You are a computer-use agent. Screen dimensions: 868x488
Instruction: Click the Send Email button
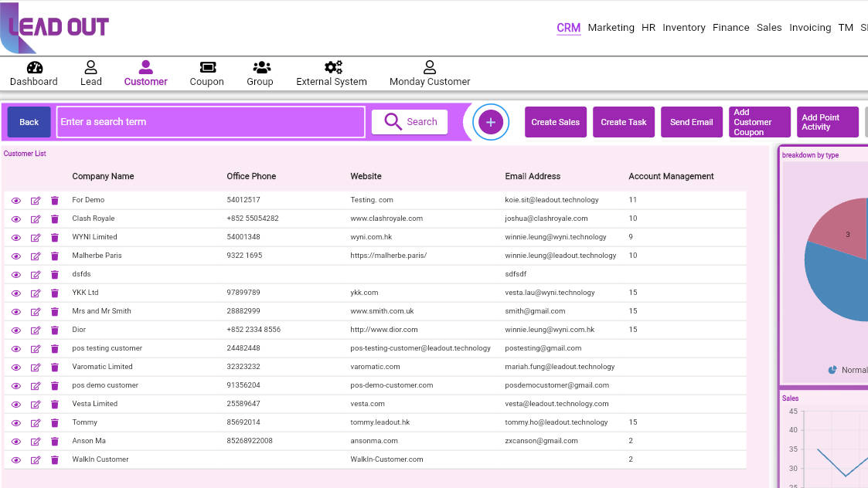point(691,121)
